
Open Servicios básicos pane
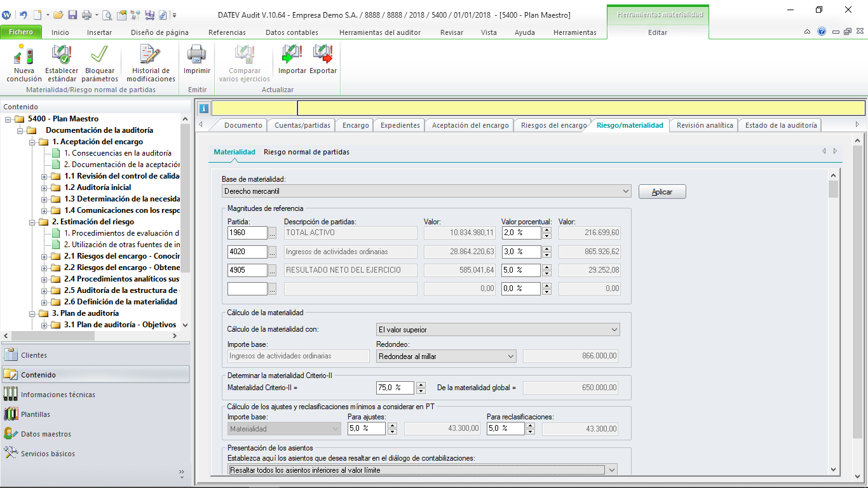pyautogui.click(x=95, y=454)
